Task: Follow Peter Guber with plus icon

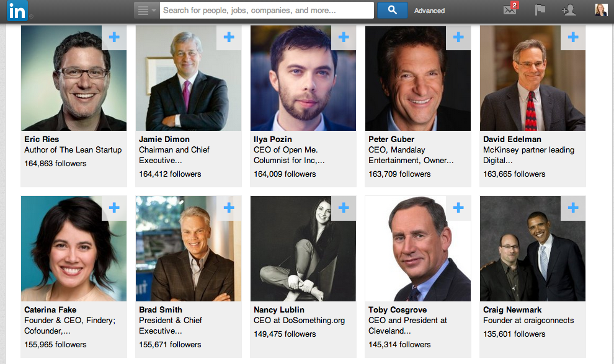Action: 458,38
